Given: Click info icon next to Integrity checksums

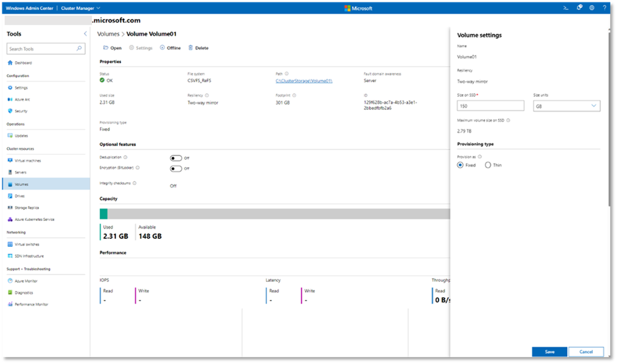Looking at the screenshot, I should 135,183.
